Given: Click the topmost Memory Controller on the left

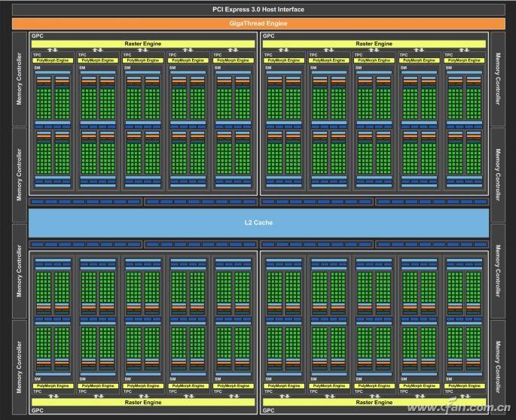Looking at the screenshot, I should pos(19,80).
